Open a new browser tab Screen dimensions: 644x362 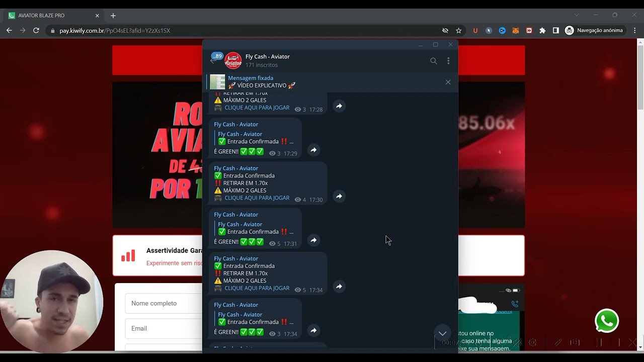(x=113, y=16)
